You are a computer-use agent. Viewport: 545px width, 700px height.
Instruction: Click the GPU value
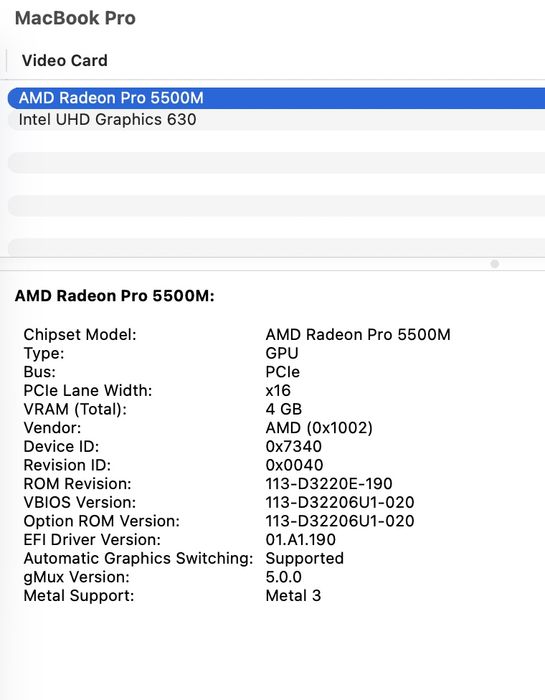pos(282,353)
